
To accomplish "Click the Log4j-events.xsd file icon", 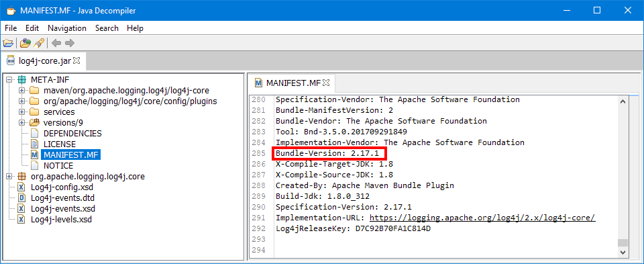I will coord(21,208).
